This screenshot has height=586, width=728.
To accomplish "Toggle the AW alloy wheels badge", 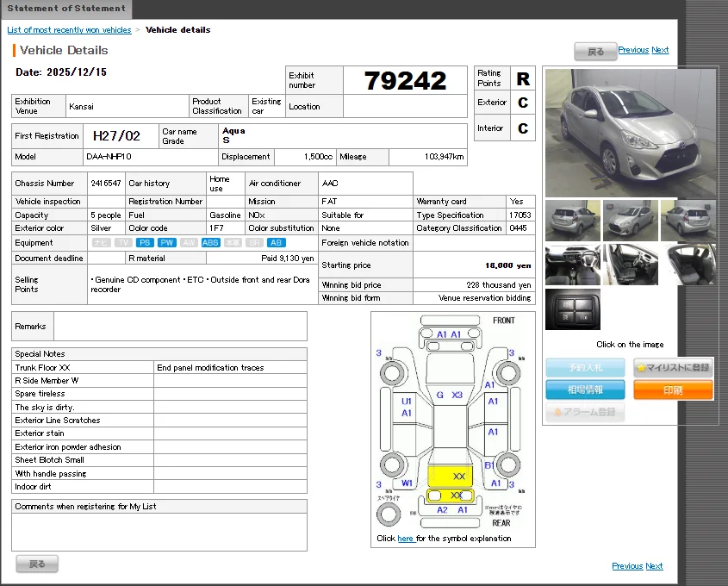I will point(190,242).
